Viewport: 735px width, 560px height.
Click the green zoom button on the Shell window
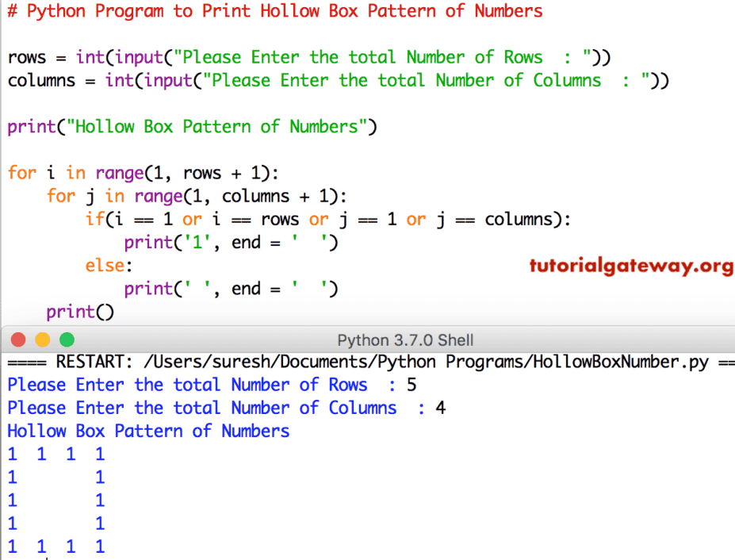click(x=67, y=339)
